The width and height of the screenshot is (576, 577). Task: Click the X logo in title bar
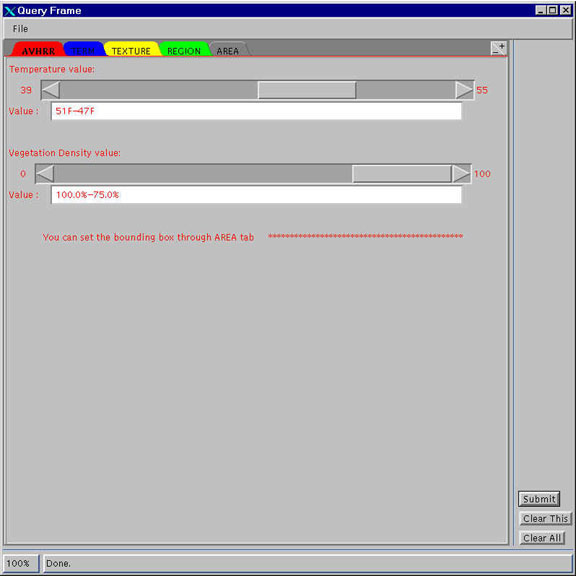point(10,11)
